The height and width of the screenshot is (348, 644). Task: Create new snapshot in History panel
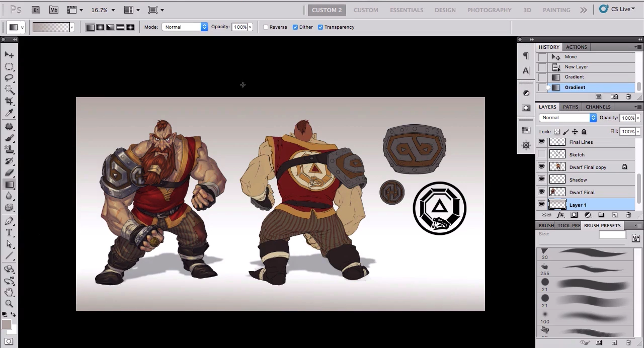[x=614, y=97]
